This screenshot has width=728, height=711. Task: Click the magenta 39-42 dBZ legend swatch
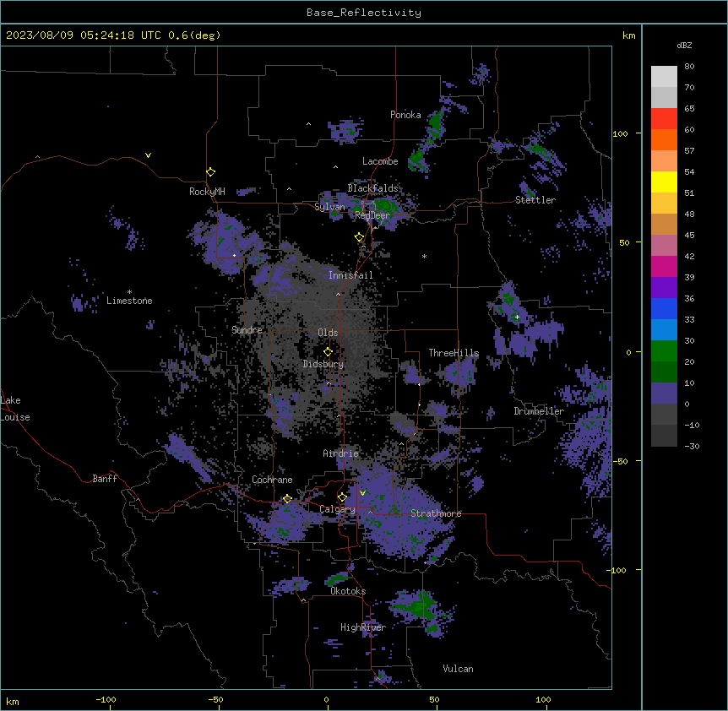664,266
